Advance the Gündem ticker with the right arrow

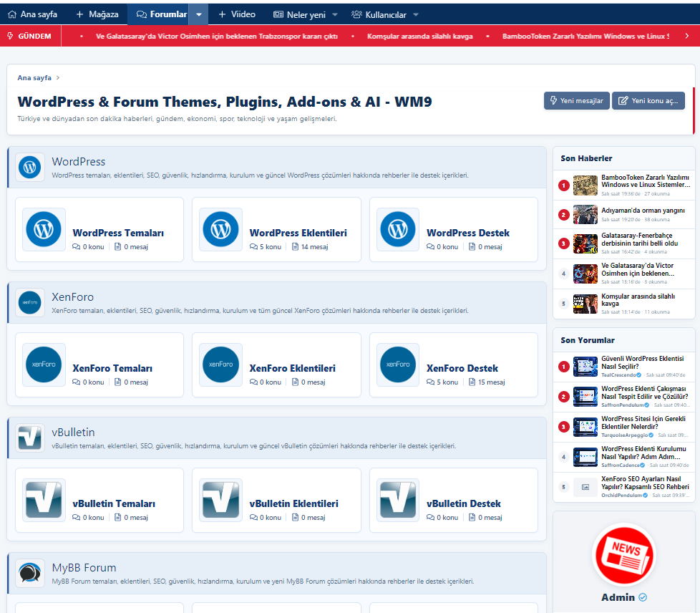pyautogui.click(x=686, y=37)
